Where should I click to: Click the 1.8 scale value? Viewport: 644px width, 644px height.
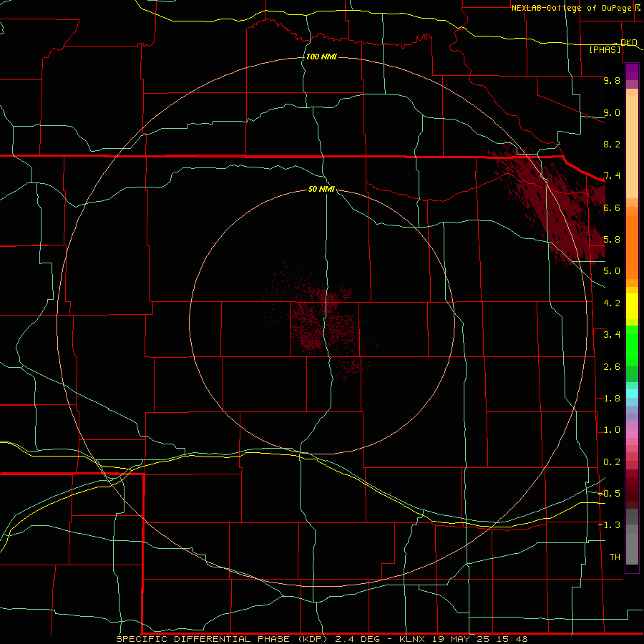point(612,399)
